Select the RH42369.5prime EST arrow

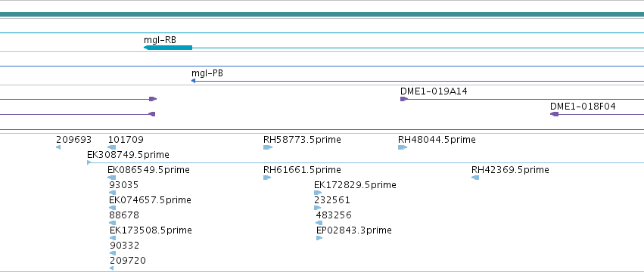click(x=475, y=178)
